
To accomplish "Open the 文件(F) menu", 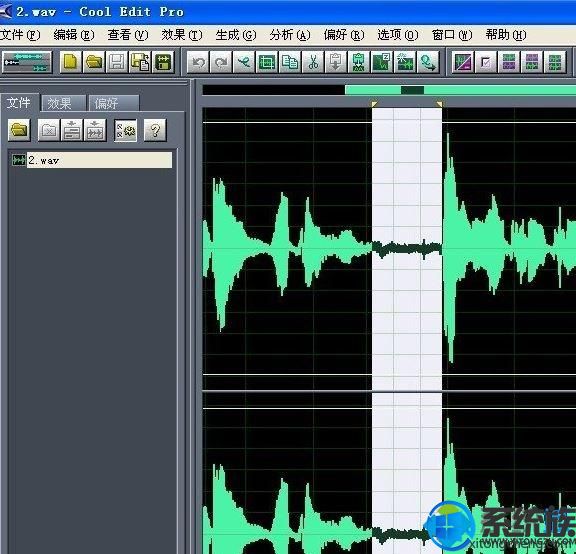I will 20,35.
